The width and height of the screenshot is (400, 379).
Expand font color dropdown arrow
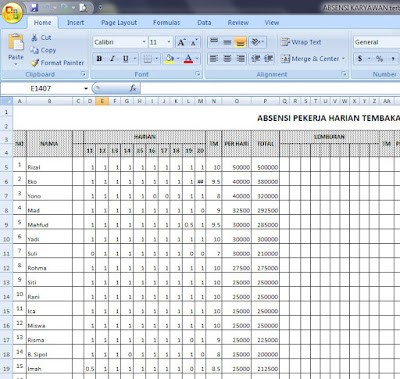pos(197,59)
